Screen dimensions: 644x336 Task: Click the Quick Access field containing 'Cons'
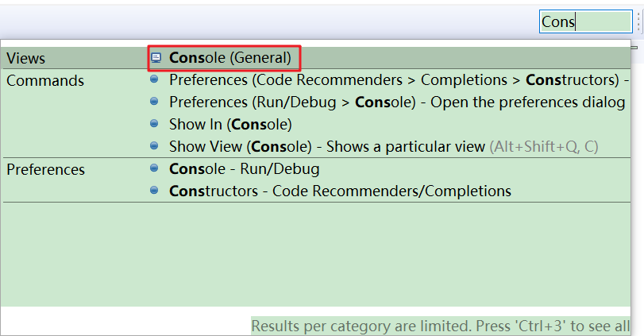tap(586, 22)
